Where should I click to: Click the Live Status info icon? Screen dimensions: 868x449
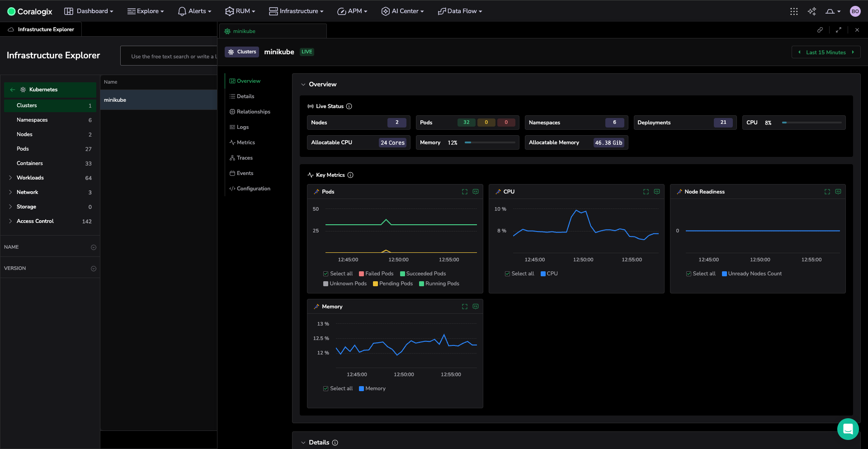click(x=349, y=106)
